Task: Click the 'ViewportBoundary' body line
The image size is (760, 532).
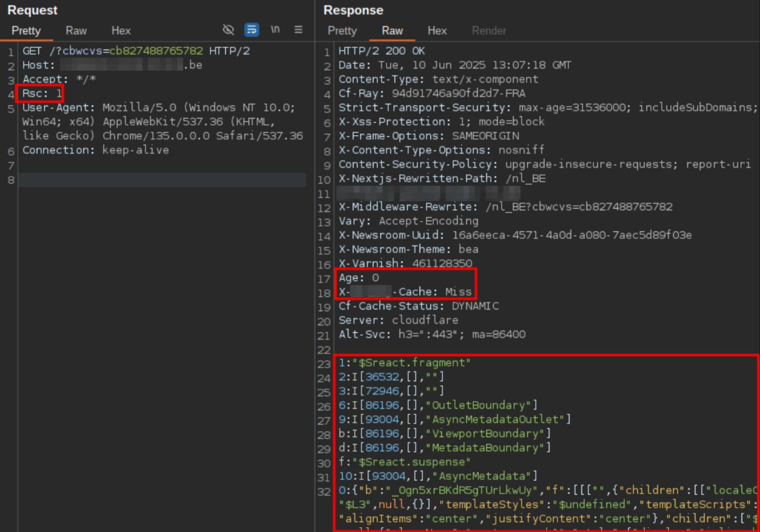Action: (x=445, y=434)
